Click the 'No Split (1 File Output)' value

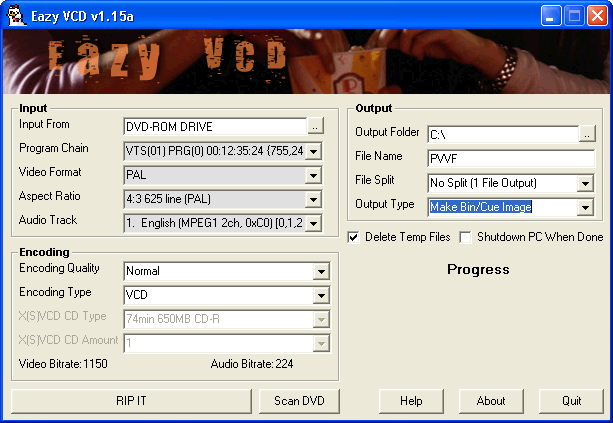[x=483, y=183]
